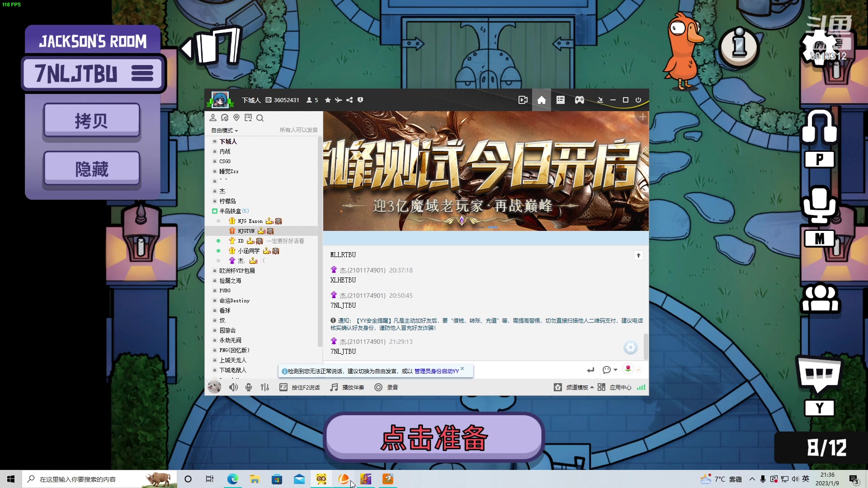The height and width of the screenshot is (488, 868).
Task: Click the Windows search box in taskbar
Action: tap(99, 479)
